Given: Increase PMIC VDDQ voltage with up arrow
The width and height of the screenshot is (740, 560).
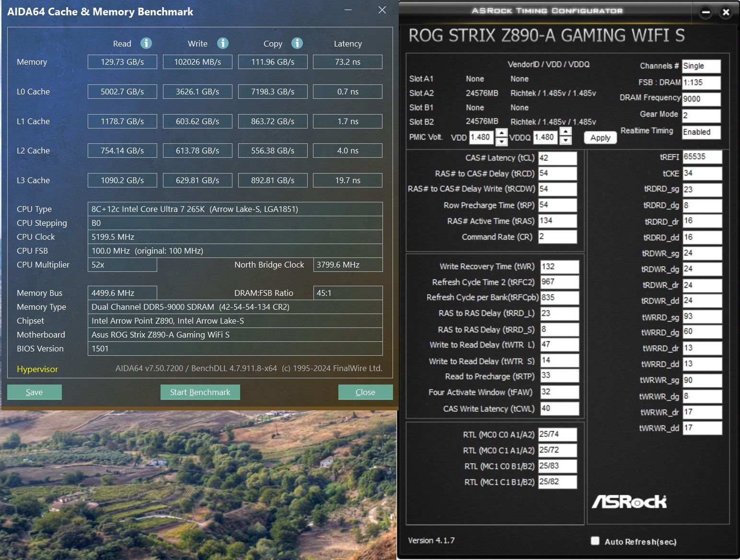Looking at the screenshot, I should tap(566, 132).
